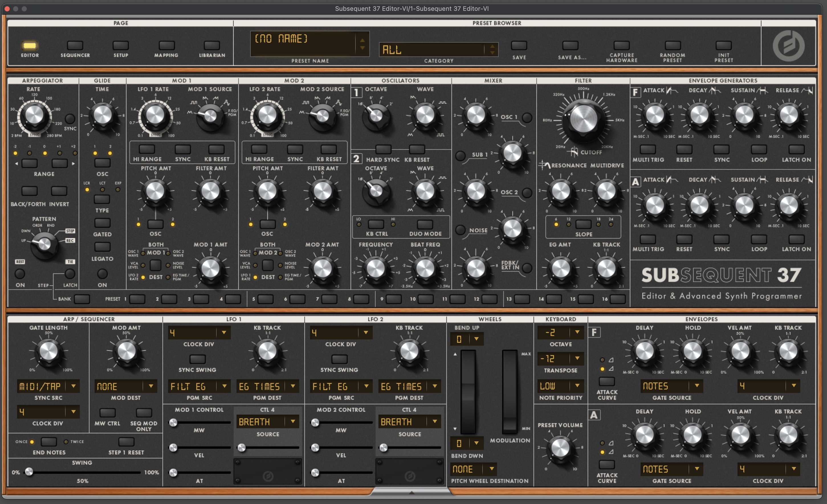
Task: Open the LFO 2 PGM Dest dropdown
Action: [x=410, y=386]
